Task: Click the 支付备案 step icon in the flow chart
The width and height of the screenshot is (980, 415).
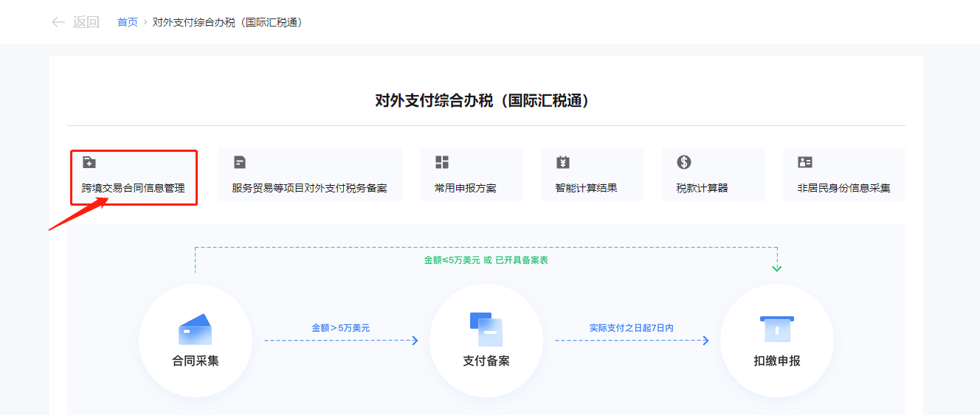Action: pos(486,329)
